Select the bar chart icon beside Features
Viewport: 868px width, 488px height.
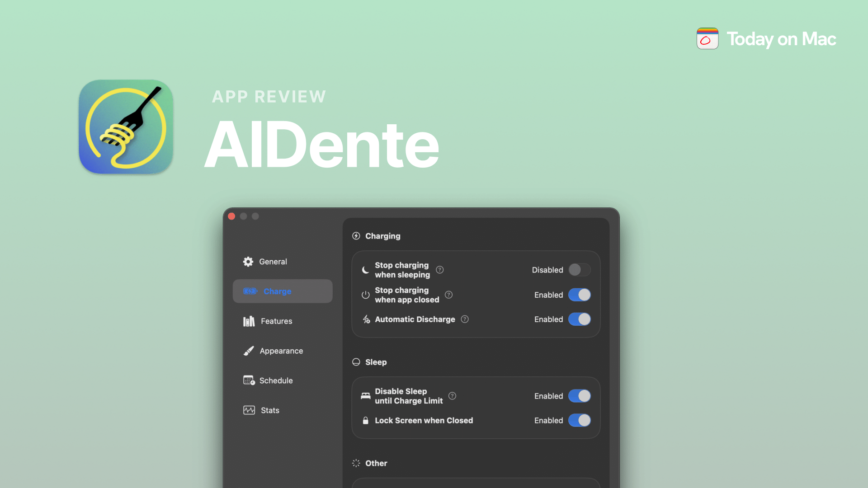point(249,321)
